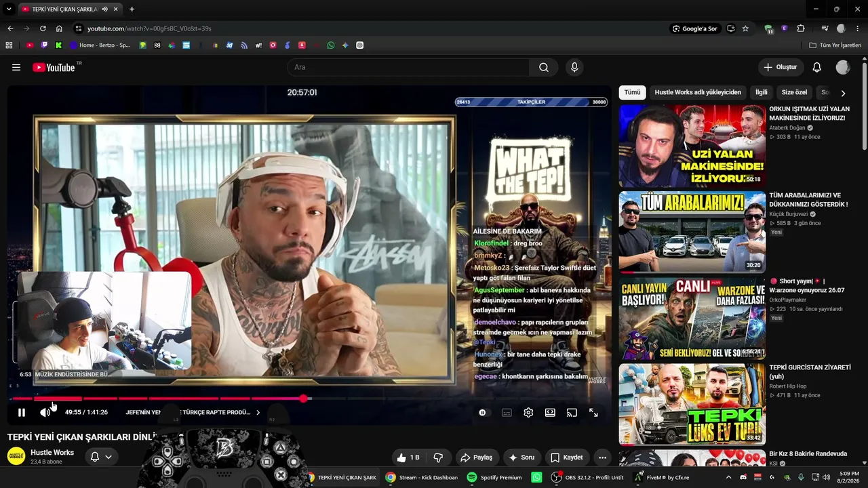
Task: Mute the video volume speaker icon
Action: (45, 412)
